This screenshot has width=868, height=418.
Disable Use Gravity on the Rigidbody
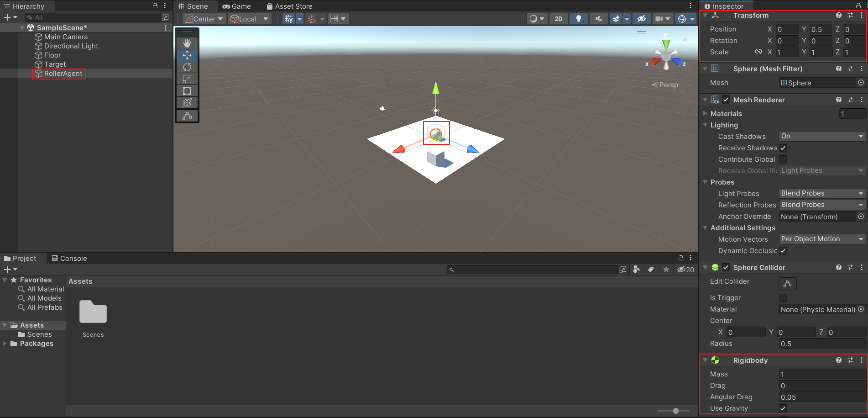pos(783,408)
